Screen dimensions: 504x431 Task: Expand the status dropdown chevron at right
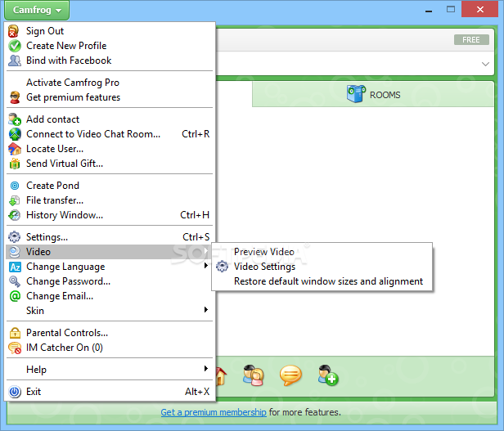pyautogui.click(x=485, y=64)
